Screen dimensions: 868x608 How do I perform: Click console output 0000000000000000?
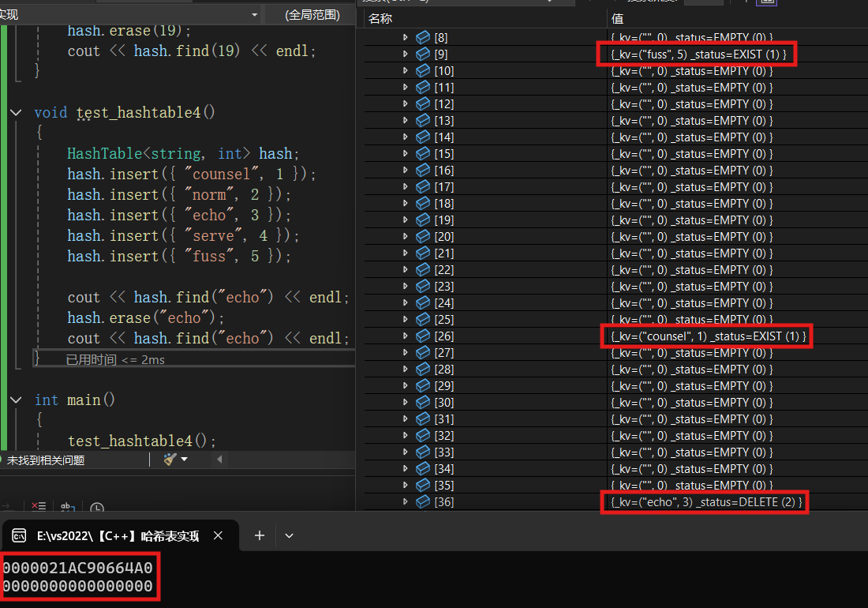click(77, 586)
